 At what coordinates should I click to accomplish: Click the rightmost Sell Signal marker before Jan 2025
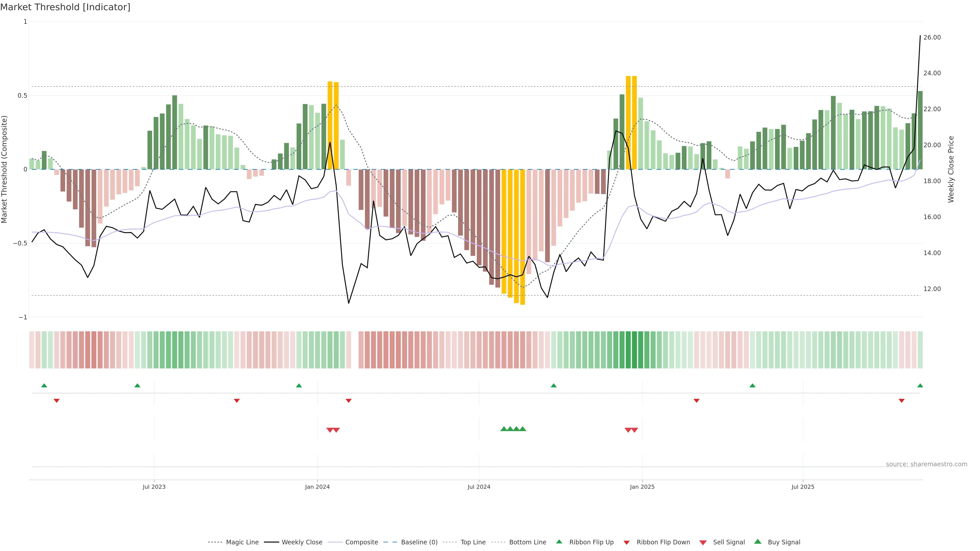point(634,430)
